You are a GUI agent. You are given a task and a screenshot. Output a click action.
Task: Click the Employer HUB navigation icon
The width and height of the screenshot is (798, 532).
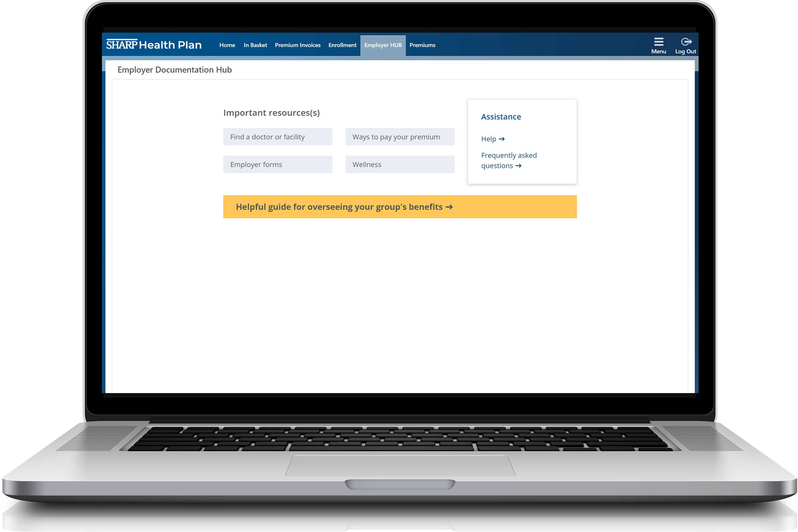[382, 45]
